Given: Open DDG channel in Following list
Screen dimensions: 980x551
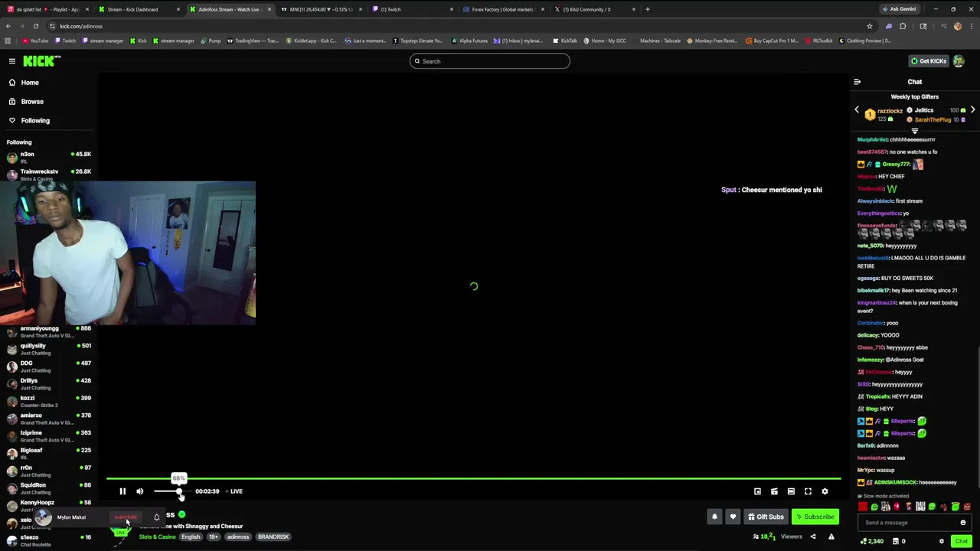Looking at the screenshot, I should [x=49, y=366].
